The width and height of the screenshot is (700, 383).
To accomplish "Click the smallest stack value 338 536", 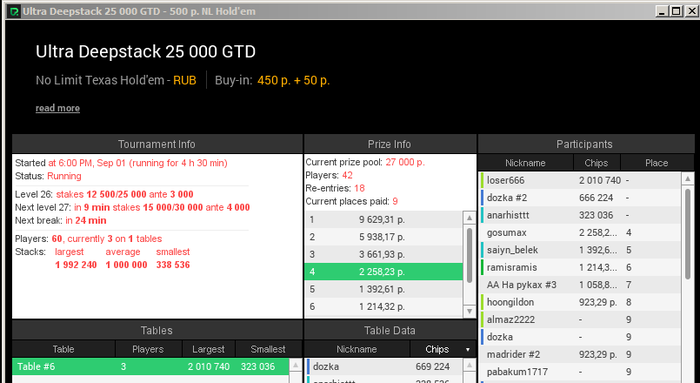I will [173, 265].
